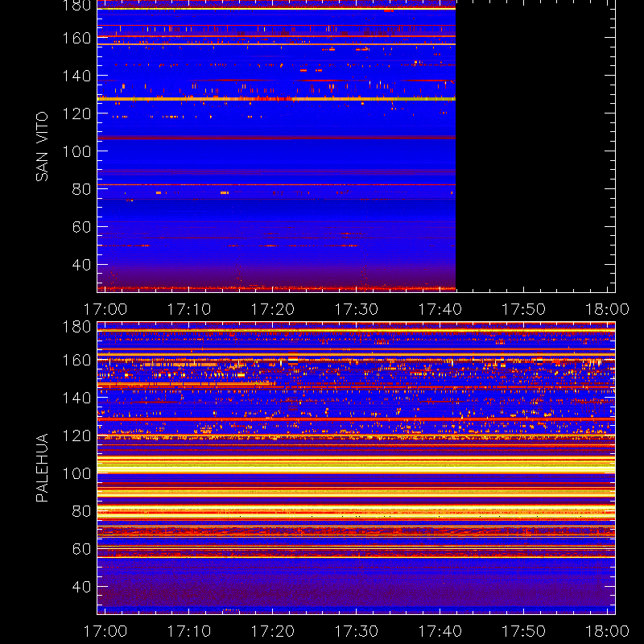Select the 120 tick label on SAN VITO plot
Screen dimensions: 644x644
pos(76,114)
